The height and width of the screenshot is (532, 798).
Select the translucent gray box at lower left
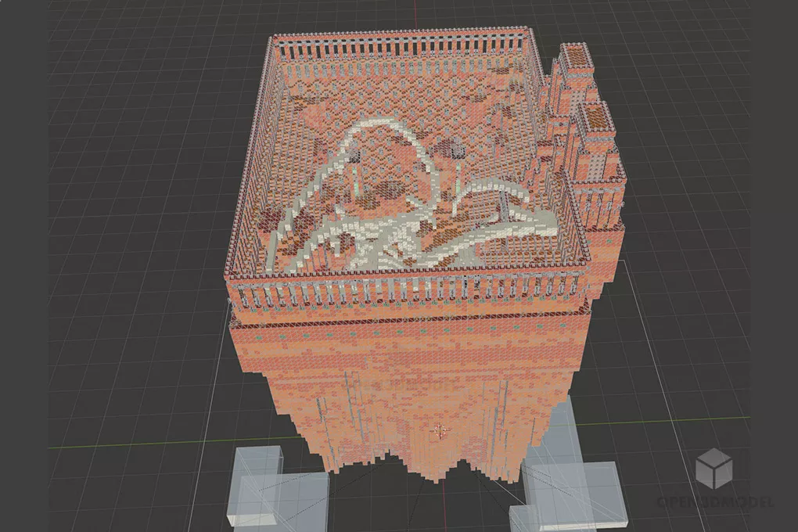[x=278, y=488]
